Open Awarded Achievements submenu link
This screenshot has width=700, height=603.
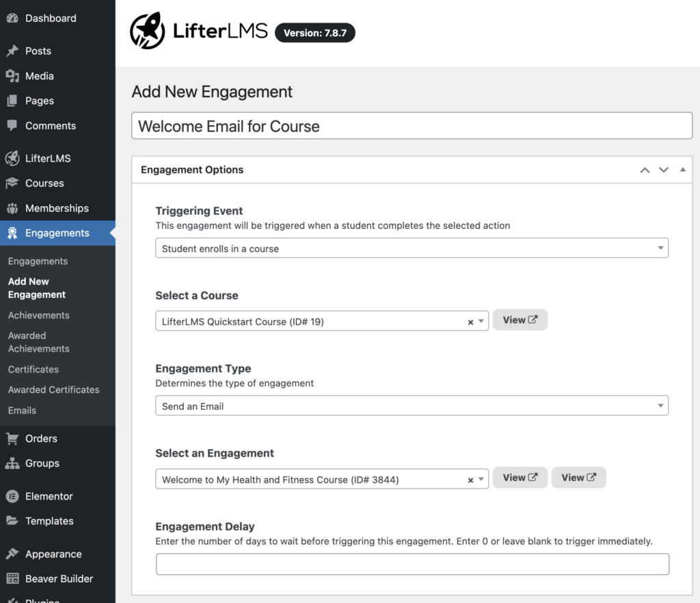[39, 342]
